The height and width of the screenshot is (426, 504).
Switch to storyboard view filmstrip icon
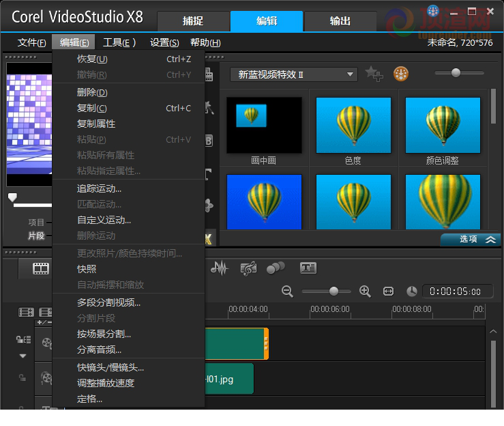coord(41,269)
